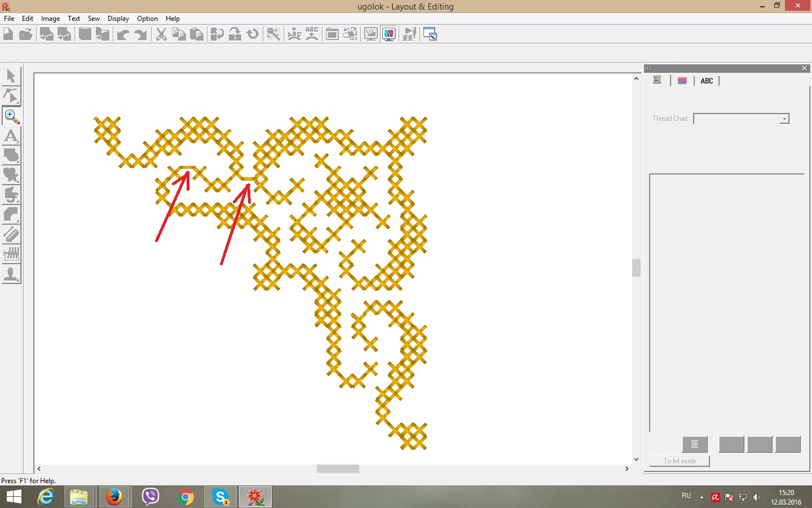Viewport: 812px width, 508px height.
Task: Paste from clipboard using the Paste icon
Action: (197, 34)
